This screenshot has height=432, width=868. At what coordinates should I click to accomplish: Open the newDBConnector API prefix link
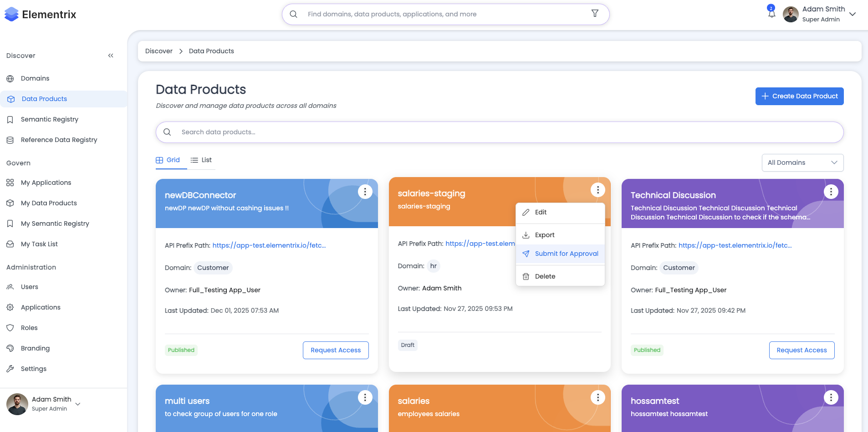point(269,245)
